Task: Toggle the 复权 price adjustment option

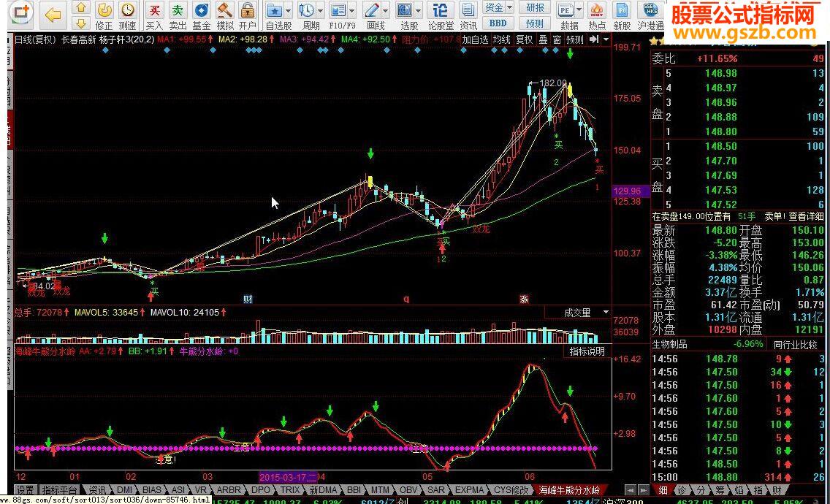Action: (x=525, y=39)
